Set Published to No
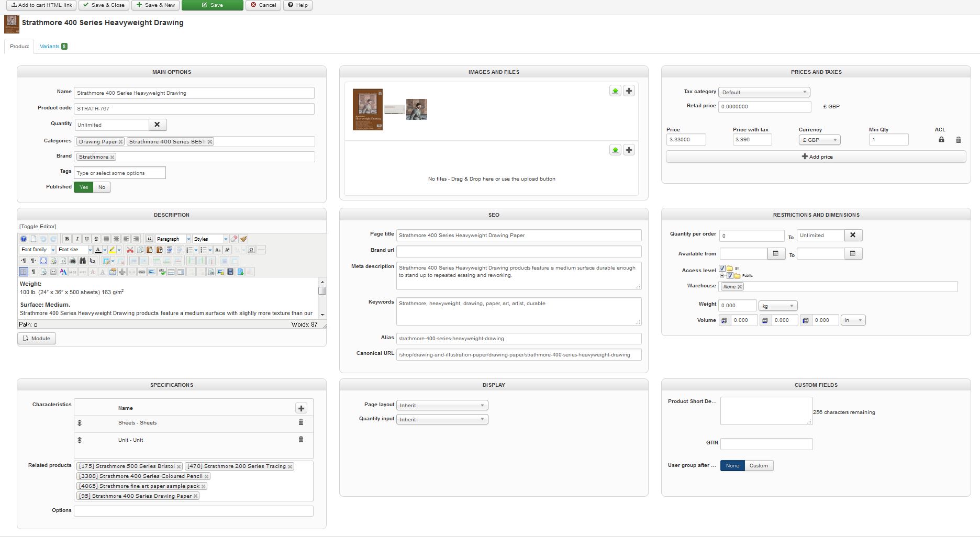This screenshot has height=537, width=980. pos(102,187)
